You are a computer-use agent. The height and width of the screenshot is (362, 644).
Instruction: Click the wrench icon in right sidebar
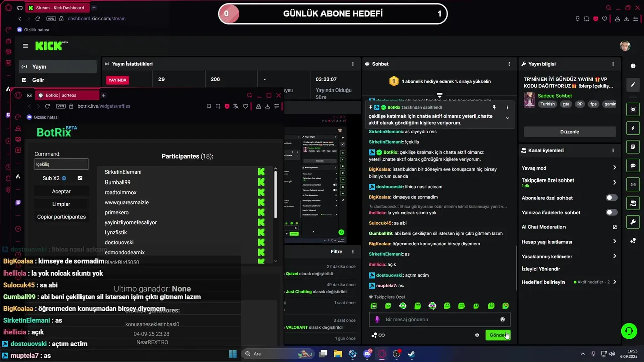(x=633, y=222)
